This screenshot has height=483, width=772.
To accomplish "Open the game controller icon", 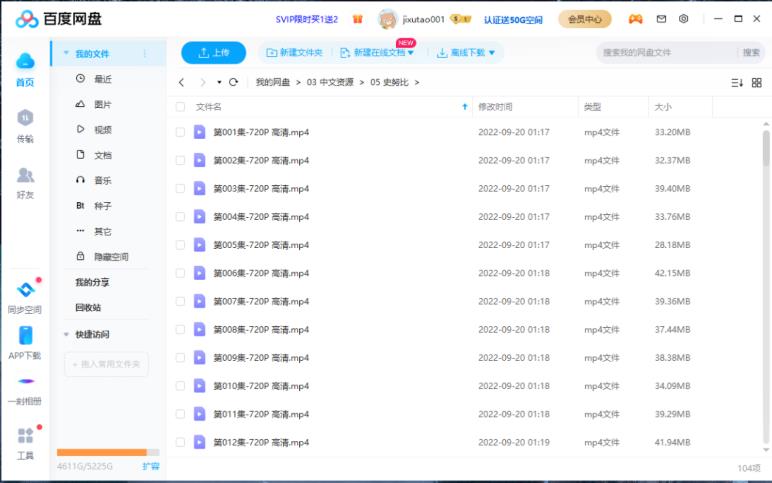I will coord(635,19).
